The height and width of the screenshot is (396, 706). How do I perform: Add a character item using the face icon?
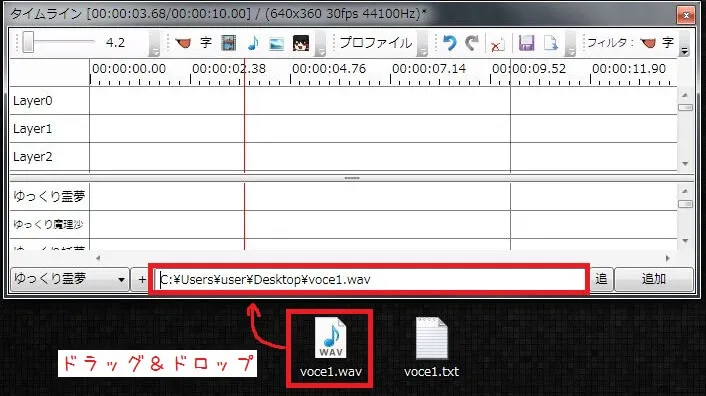point(301,43)
